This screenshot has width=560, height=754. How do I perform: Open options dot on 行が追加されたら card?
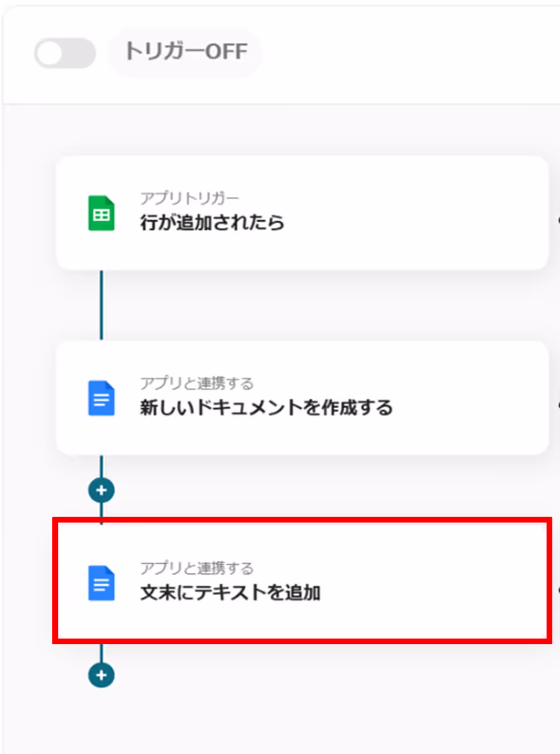pyautogui.click(x=558, y=220)
